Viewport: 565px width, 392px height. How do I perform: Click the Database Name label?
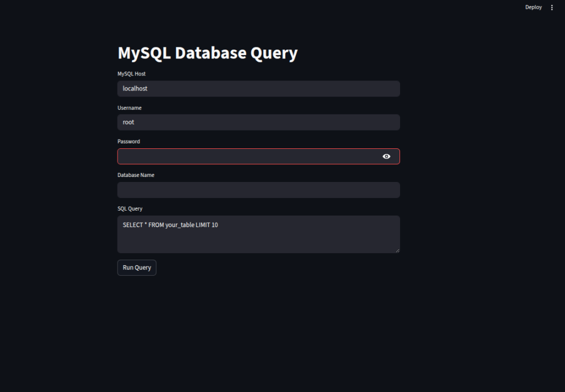[x=136, y=175]
